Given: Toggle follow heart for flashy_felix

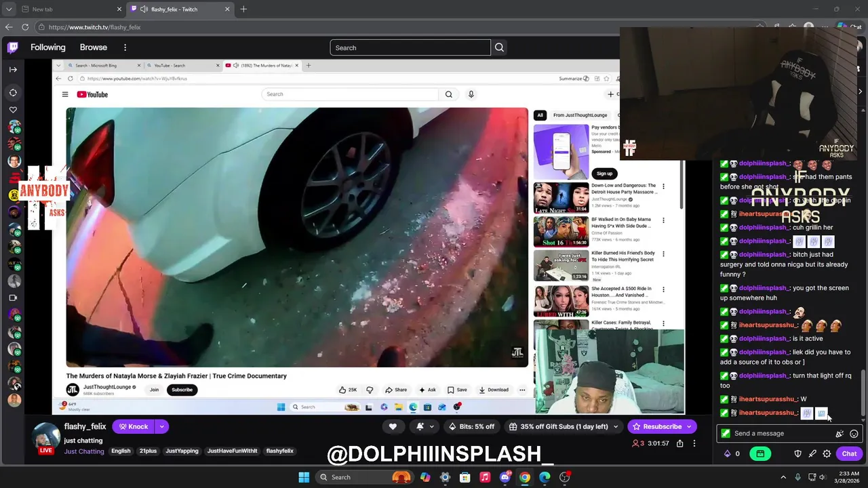Looking at the screenshot, I should [x=393, y=426].
